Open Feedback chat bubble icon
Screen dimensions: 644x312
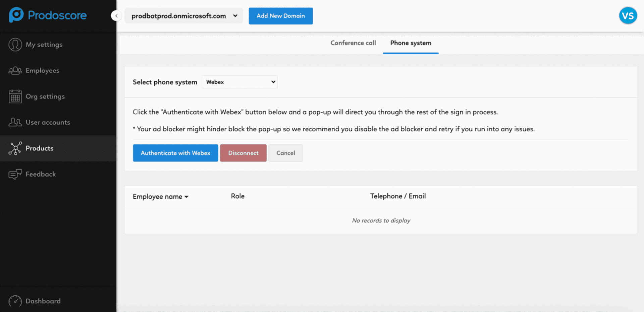[x=15, y=174]
